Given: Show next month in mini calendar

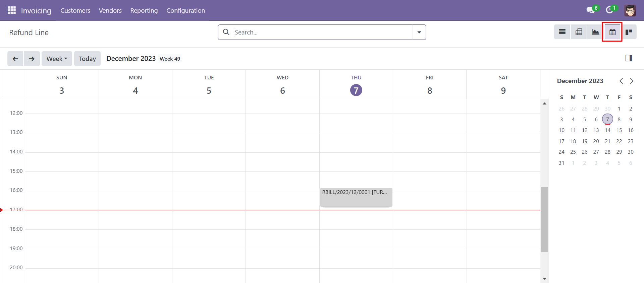Looking at the screenshot, I should pos(632,81).
